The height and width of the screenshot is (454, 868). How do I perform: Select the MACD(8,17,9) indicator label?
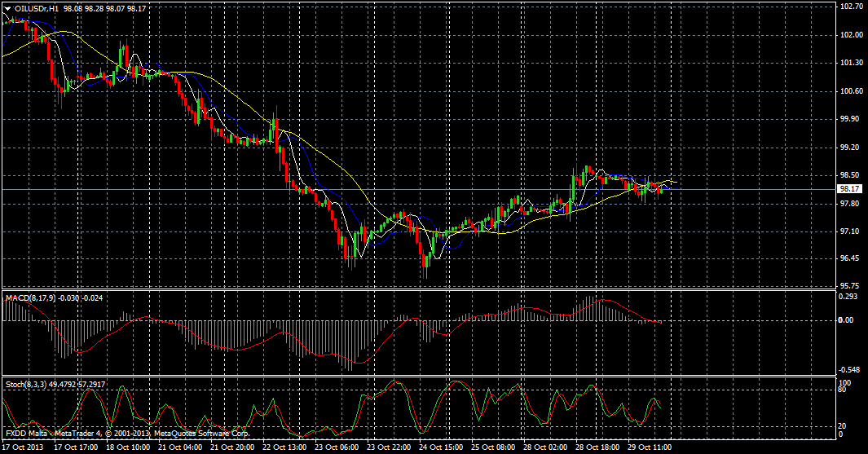32,298
